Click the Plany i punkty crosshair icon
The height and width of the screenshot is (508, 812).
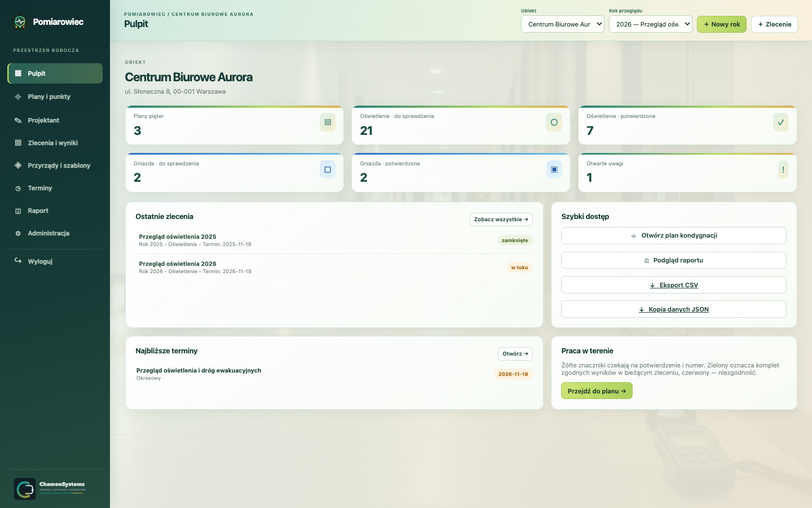[18, 97]
